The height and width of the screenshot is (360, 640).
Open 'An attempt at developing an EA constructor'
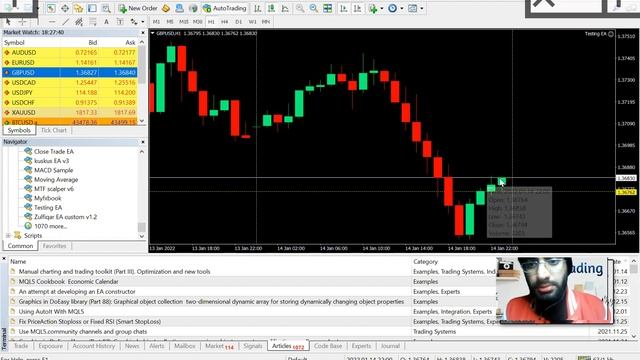[x=77, y=291]
